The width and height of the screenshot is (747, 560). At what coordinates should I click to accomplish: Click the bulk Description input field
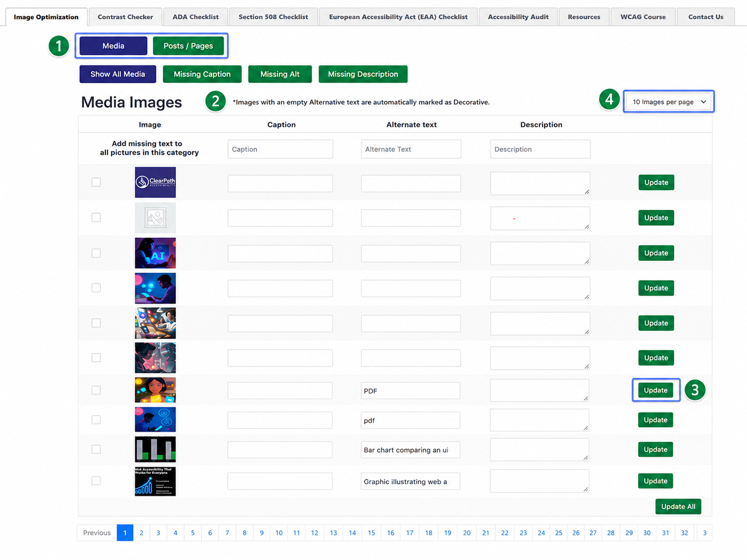(x=540, y=149)
